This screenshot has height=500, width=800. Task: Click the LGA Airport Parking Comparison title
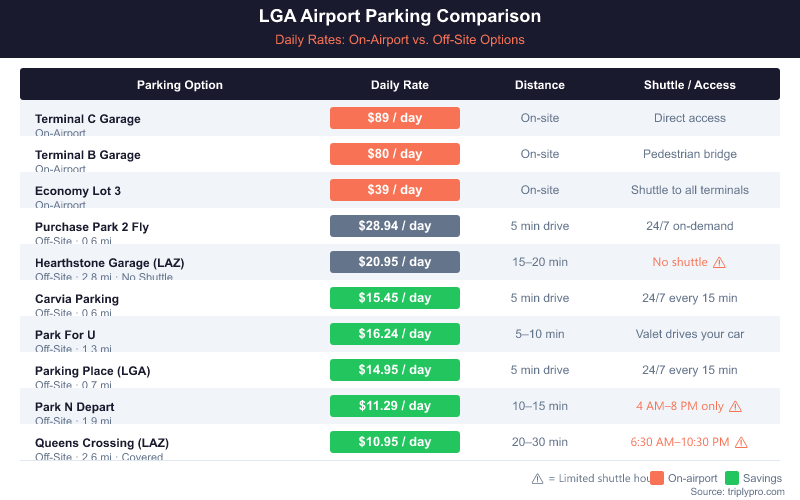(400, 17)
